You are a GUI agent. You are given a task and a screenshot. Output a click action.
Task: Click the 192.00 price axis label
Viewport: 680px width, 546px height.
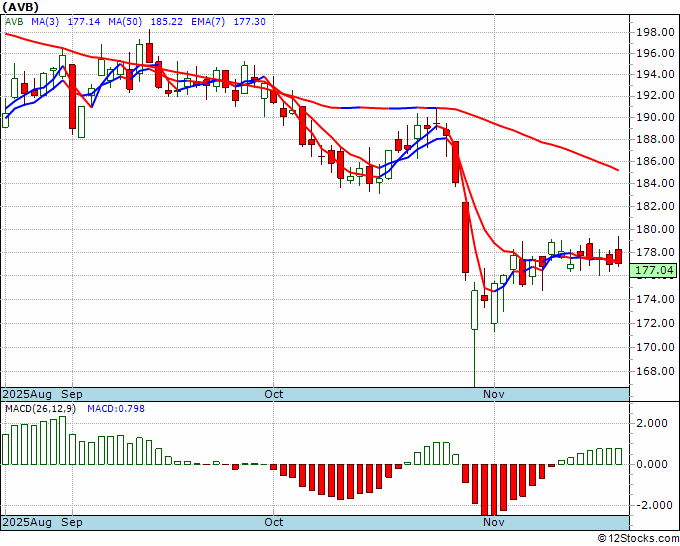(655, 95)
